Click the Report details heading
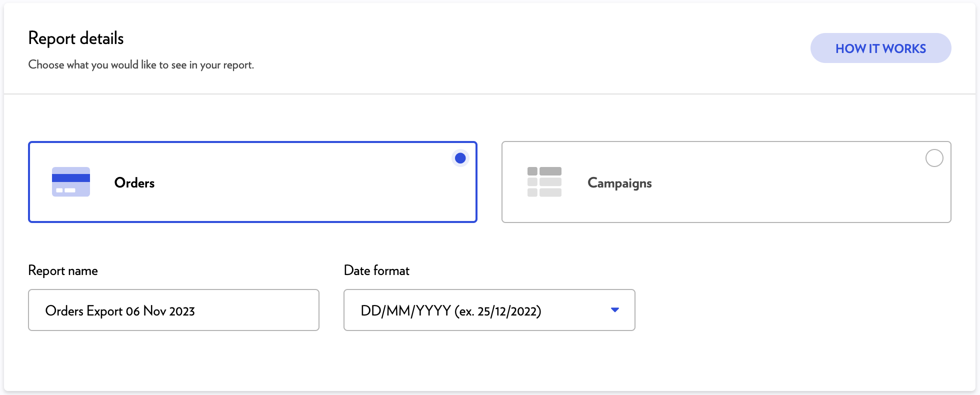This screenshot has height=395, width=980. tap(76, 38)
